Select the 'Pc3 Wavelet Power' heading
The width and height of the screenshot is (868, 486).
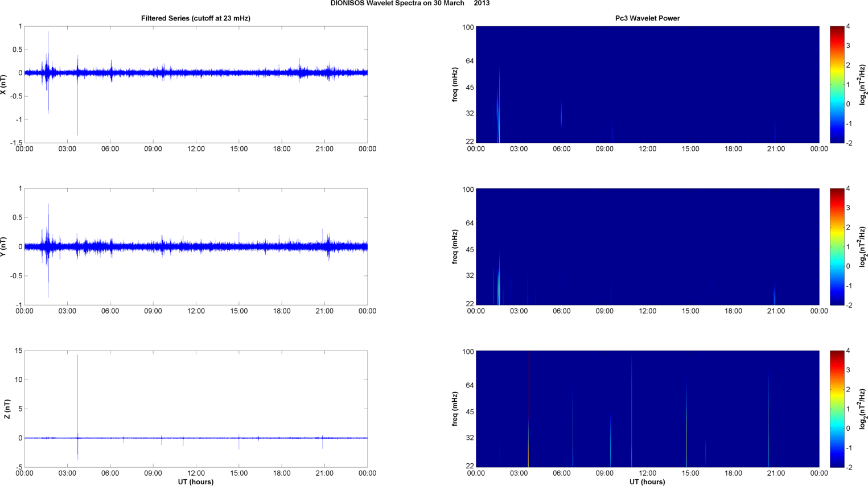tap(647, 18)
